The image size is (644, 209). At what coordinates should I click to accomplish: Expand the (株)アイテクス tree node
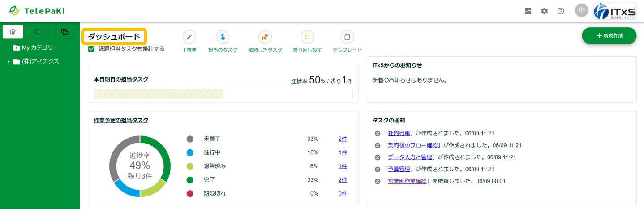coord(9,61)
